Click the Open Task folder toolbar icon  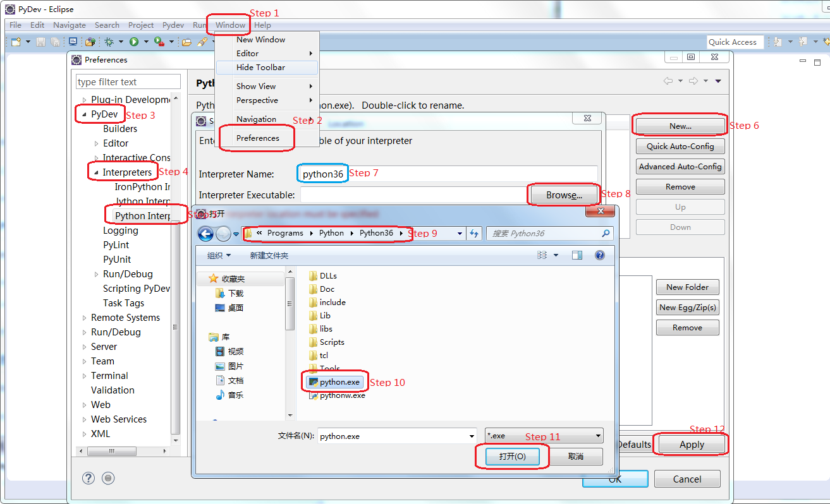click(186, 42)
